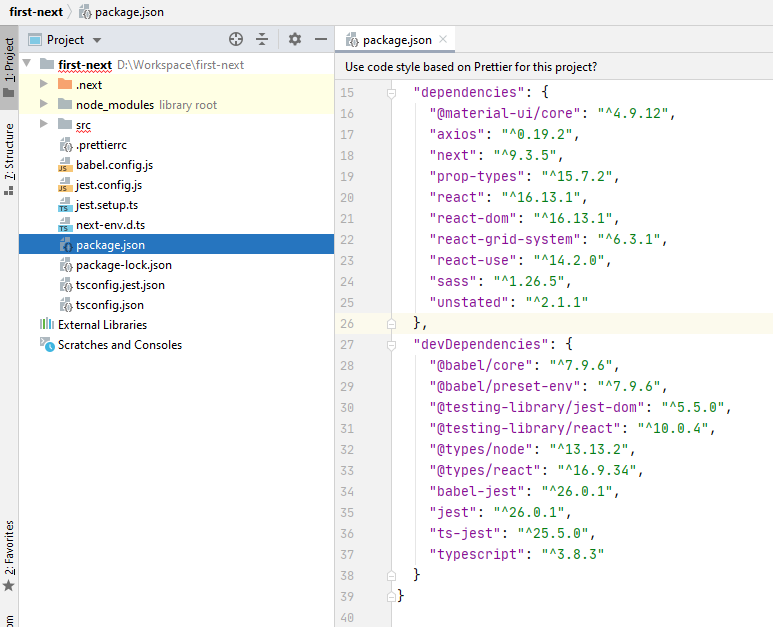Click the "ts-jest" devDependency line
This screenshot has height=627, width=773.
pos(512,533)
